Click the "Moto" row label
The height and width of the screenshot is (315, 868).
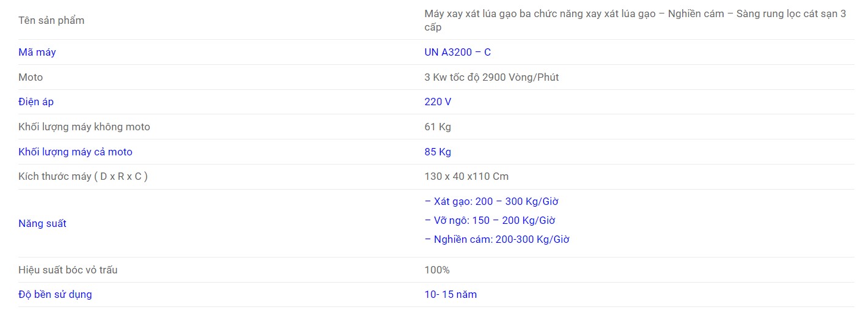tap(31, 77)
